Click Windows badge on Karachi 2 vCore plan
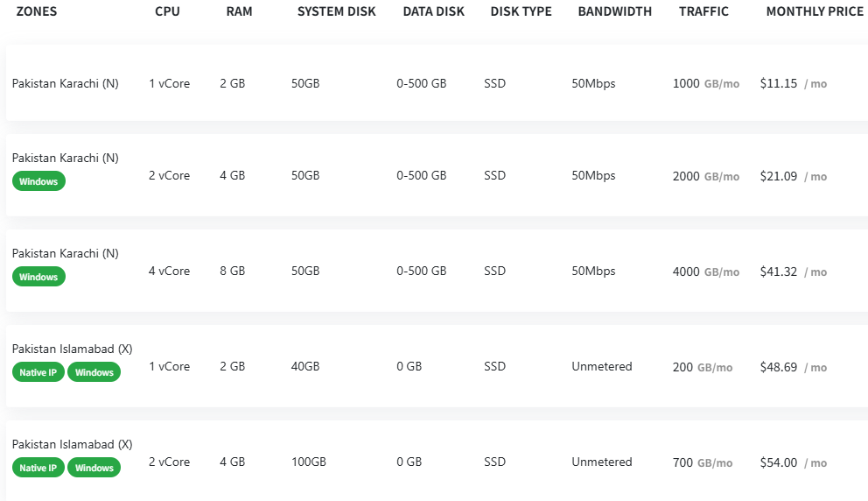The image size is (868, 501). pos(38,181)
